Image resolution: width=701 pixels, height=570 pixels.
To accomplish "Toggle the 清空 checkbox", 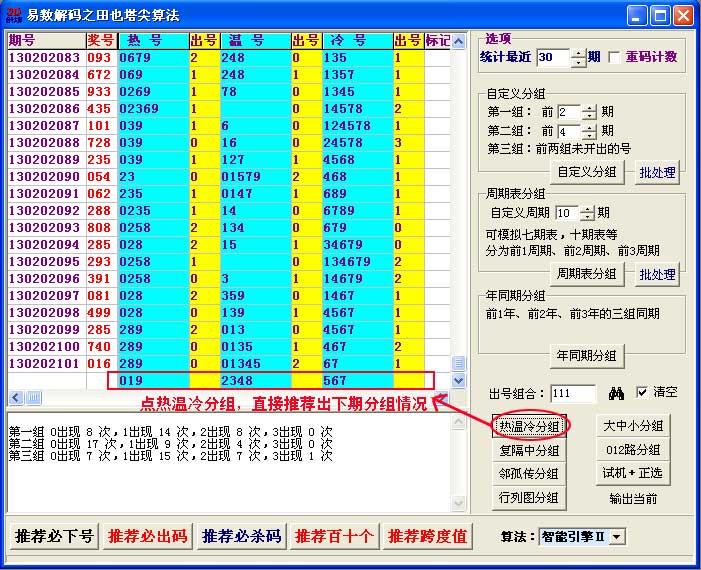I will (642, 393).
